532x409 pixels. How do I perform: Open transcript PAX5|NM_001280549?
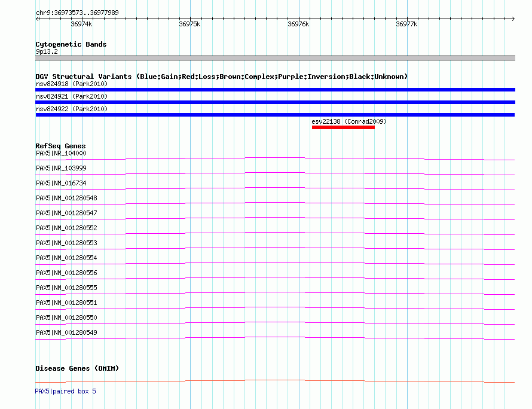66,332
